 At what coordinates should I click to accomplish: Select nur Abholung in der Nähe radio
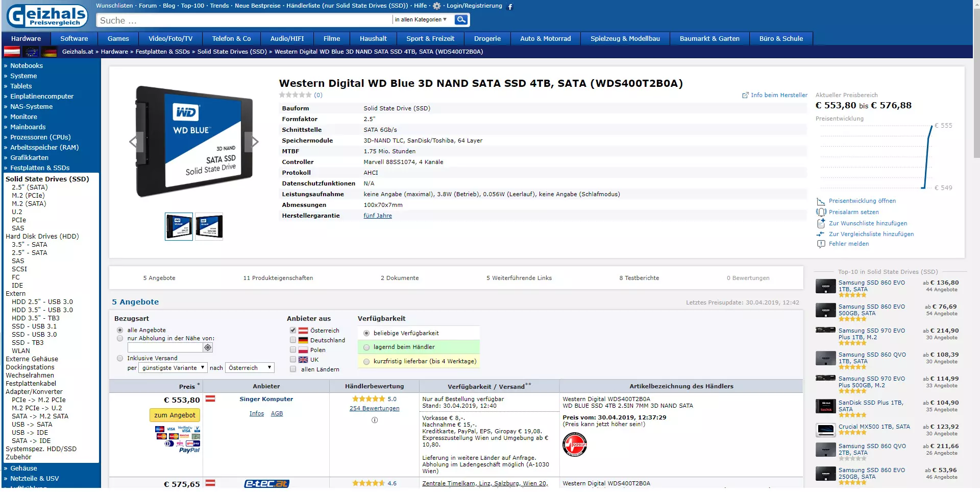click(x=120, y=338)
